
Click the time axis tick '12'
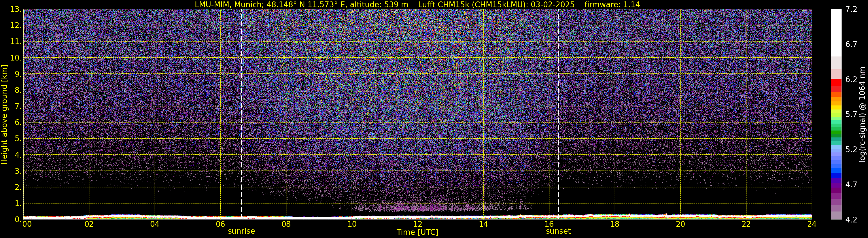pyautogui.click(x=417, y=224)
